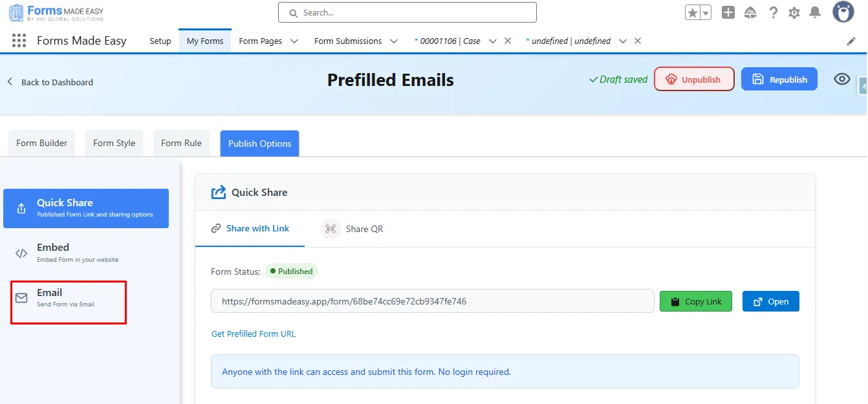Image resolution: width=868 pixels, height=404 pixels.
Task: Click the green Copy Link button
Action: coord(695,301)
